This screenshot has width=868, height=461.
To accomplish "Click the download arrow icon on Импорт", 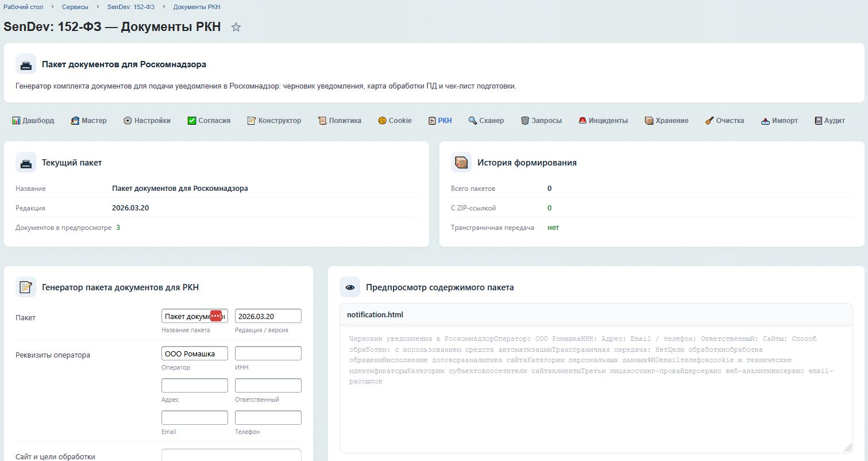I will (x=764, y=120).
